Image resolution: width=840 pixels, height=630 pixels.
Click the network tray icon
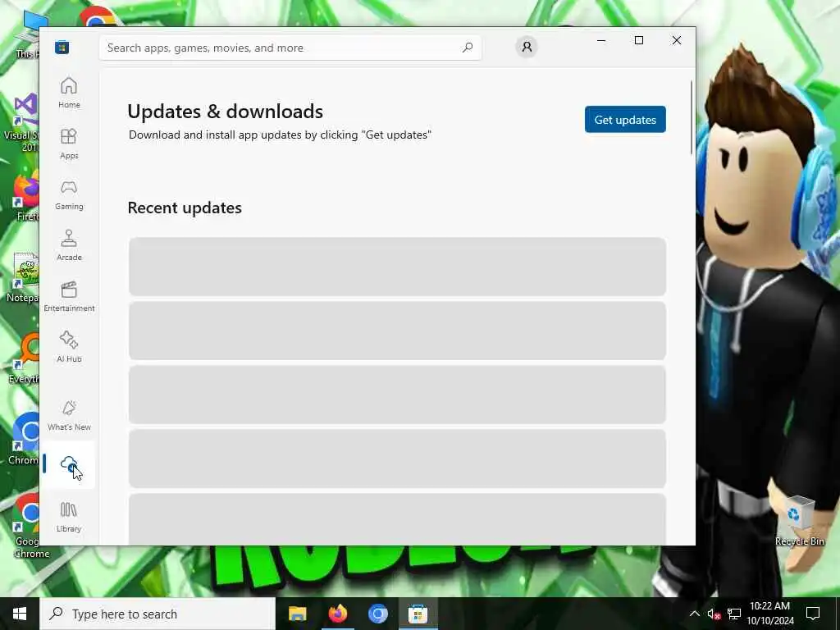734,614
